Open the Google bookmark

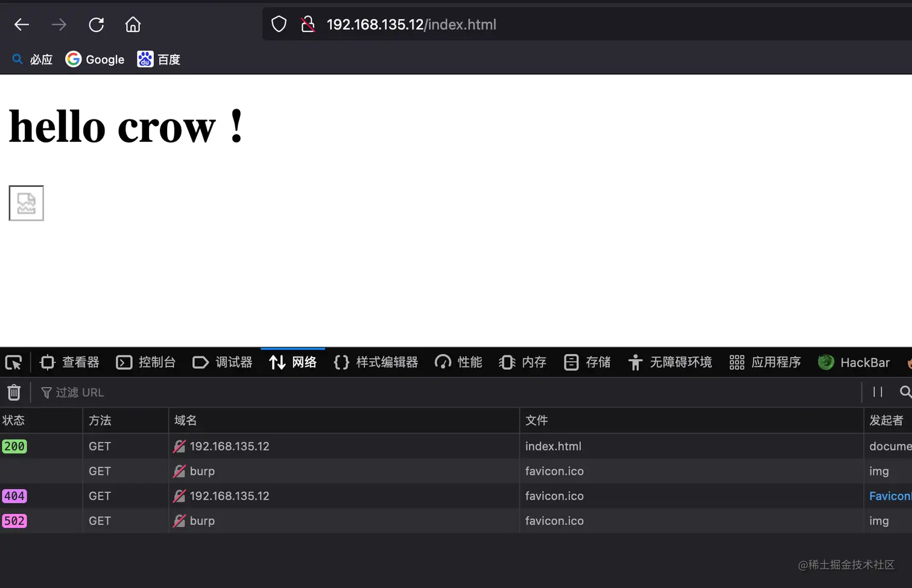tap(95, 59)
